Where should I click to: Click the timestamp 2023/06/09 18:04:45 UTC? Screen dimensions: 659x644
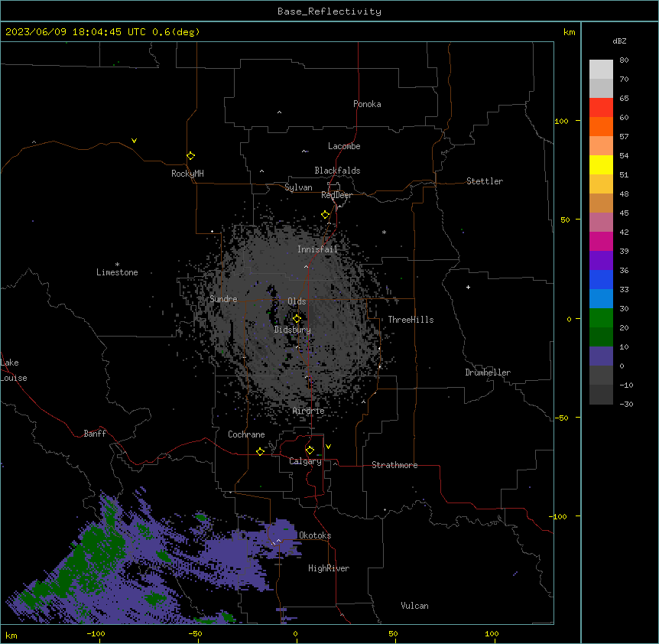76,32
